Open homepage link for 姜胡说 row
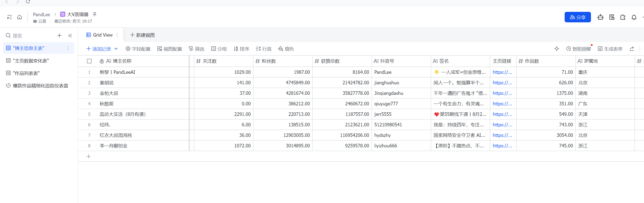The image size is (644, 203). [x=502, y=83]
